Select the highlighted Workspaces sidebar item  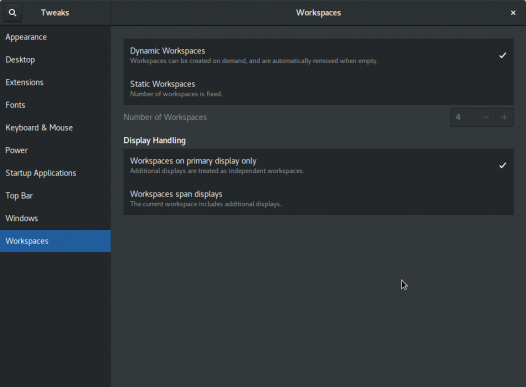point(55,241)
